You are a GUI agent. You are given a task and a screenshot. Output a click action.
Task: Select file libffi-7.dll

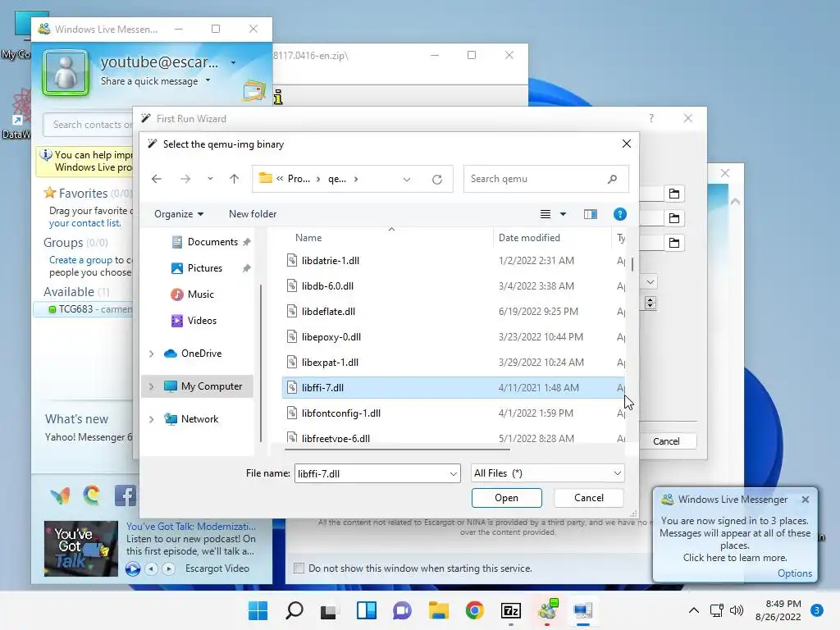pos(453,388)
